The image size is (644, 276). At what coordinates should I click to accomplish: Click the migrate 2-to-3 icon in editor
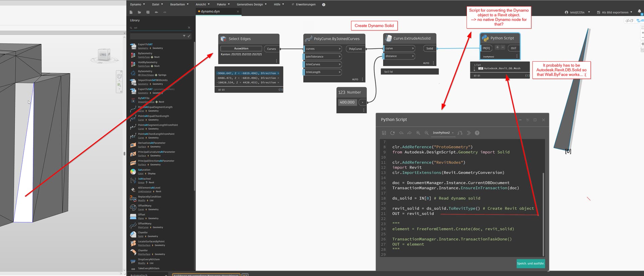[x=460, y=133]
